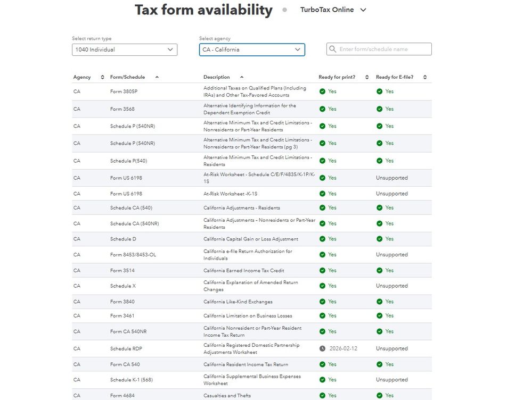
Task: Click Unsupported status for Schedule X
Action: pos(391,286)
